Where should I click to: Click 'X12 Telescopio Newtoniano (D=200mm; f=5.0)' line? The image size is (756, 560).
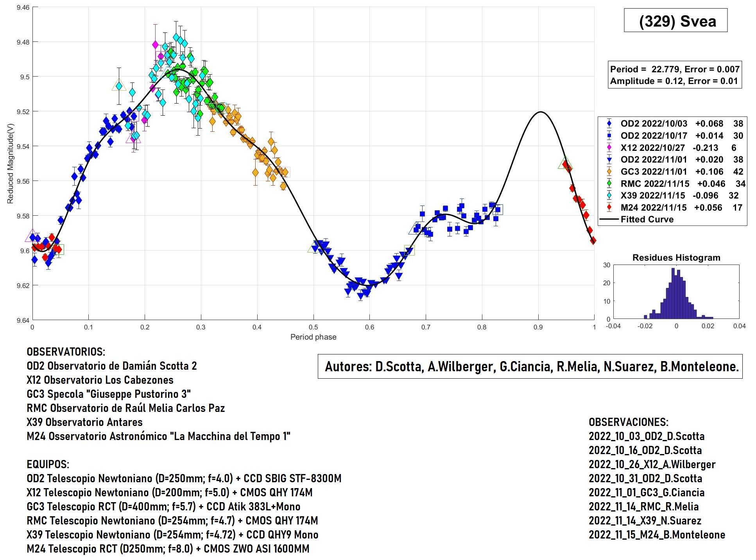pyautogui.click(x=170, y=492)
